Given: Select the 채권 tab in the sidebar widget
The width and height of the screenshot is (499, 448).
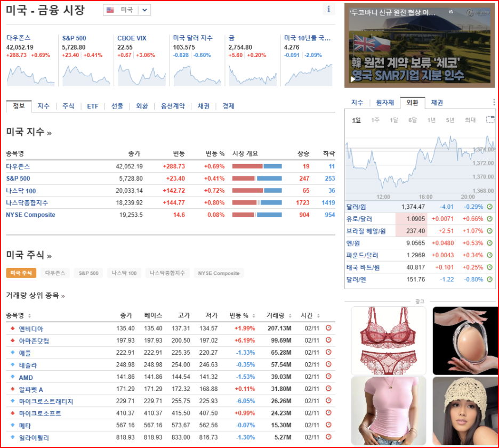Looking at the screenshot, I should 437,102.
